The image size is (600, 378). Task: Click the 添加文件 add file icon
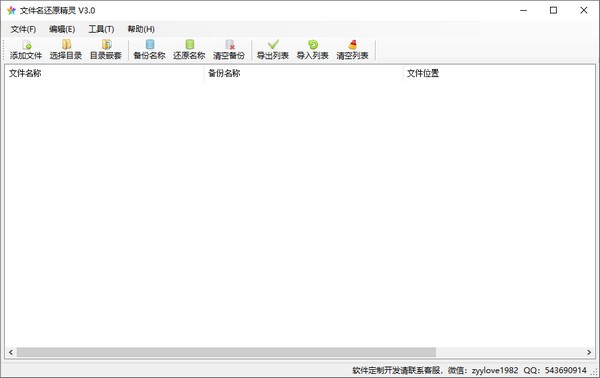tap(26, 50)
